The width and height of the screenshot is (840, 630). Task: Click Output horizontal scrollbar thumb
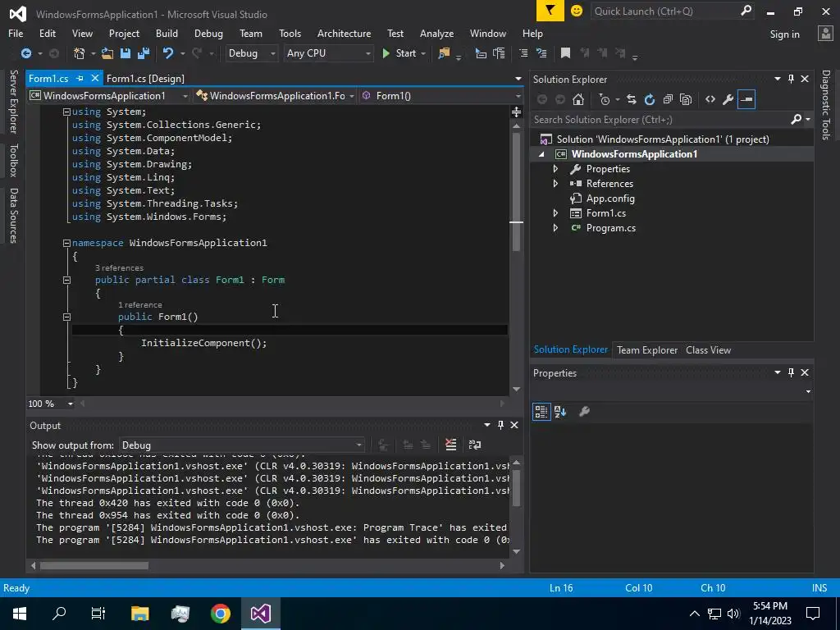pyautogui.click(x=94, y=566)
